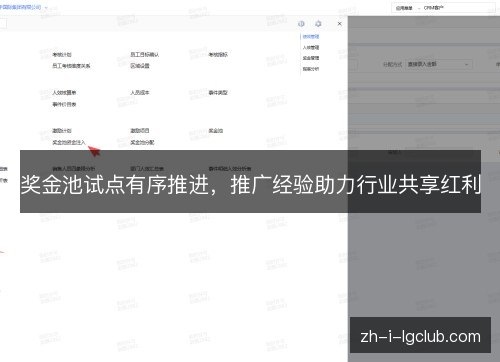This screenshot has width=500, height=362.
Task: Open the 事件类型 menu entry
Action: pyautogui.click(x=218, y=92)
